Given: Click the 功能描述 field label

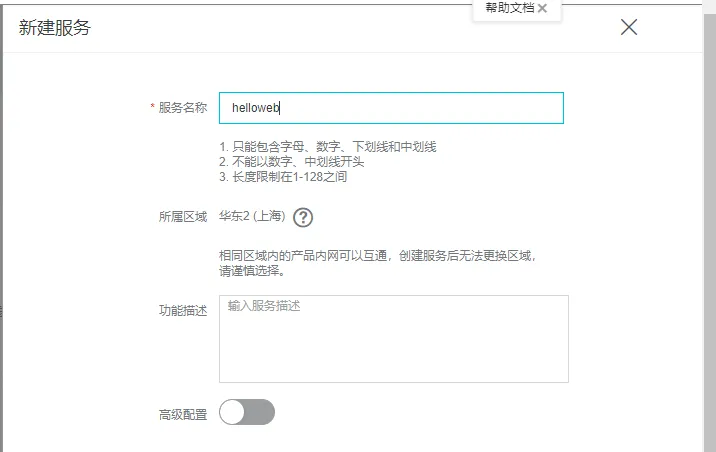Looking at the screenshot, I should coord(182,311).
